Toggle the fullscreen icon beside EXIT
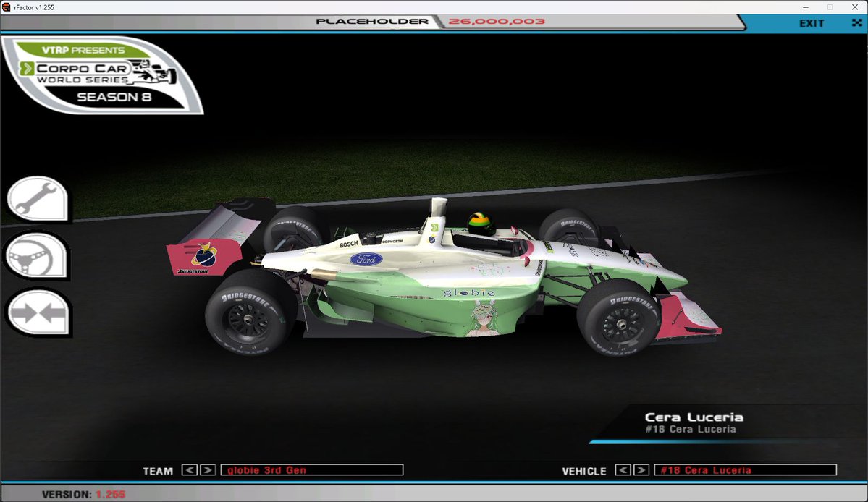 (x=857, y=22)
